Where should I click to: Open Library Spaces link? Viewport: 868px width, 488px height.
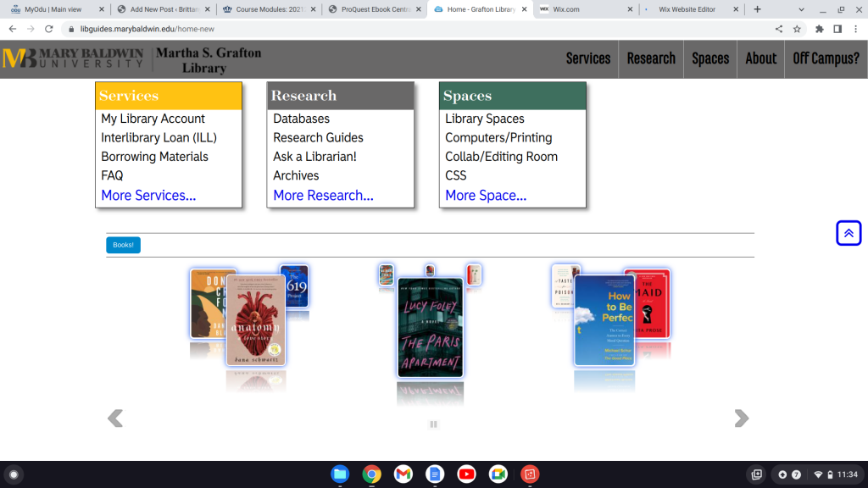click(484, 119)
